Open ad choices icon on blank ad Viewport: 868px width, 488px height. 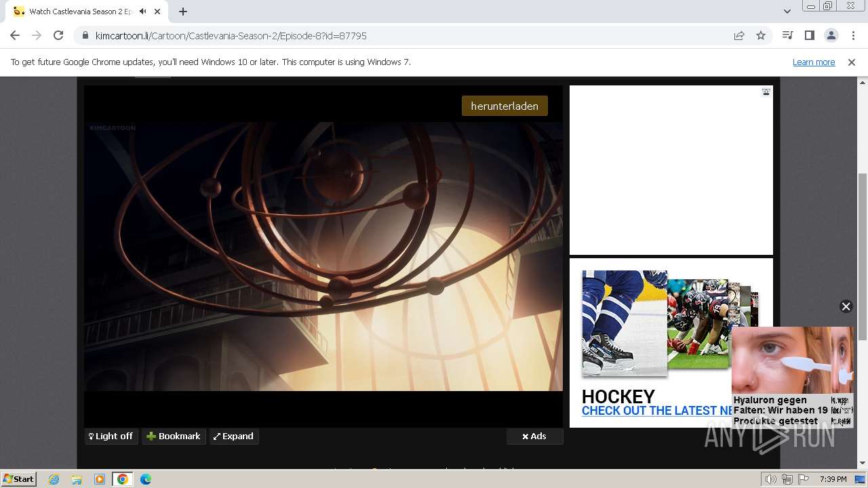point(766,92)
